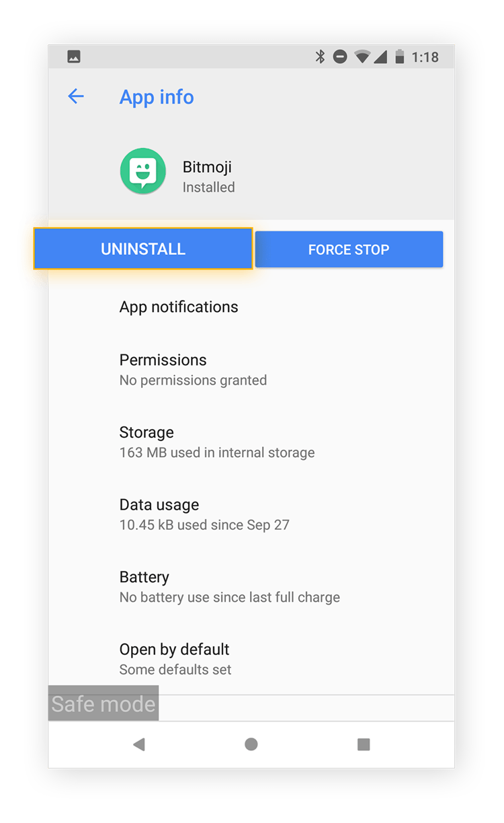Uninstall the Bitmoji app
The image size is (504, 823).
point(143,249)
